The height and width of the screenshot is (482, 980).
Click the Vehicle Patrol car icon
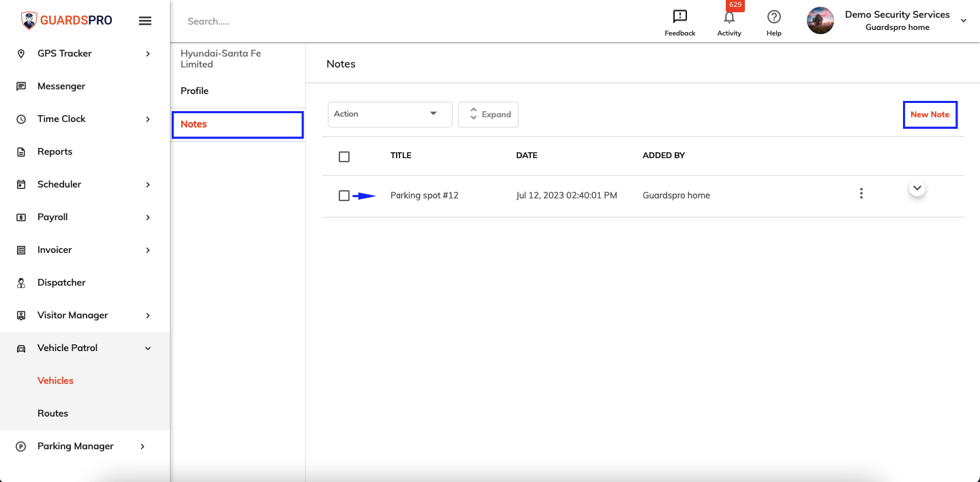21,348
